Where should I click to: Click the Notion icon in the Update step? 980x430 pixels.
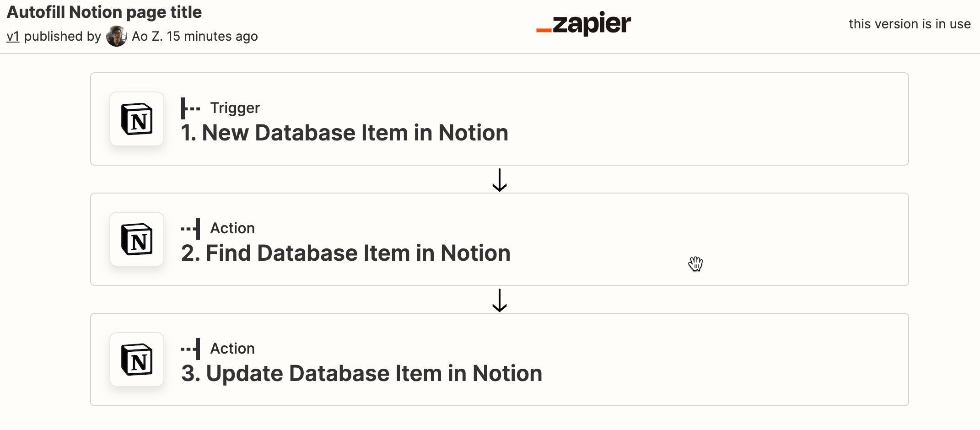(137, 360)
